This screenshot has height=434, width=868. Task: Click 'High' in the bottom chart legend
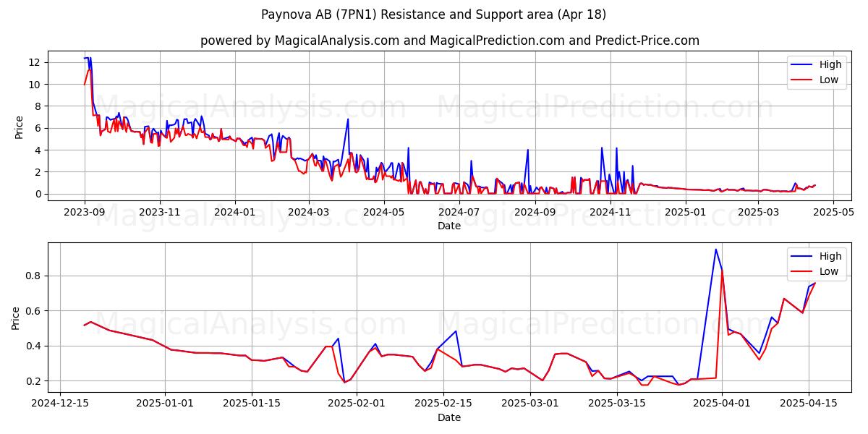830,256
